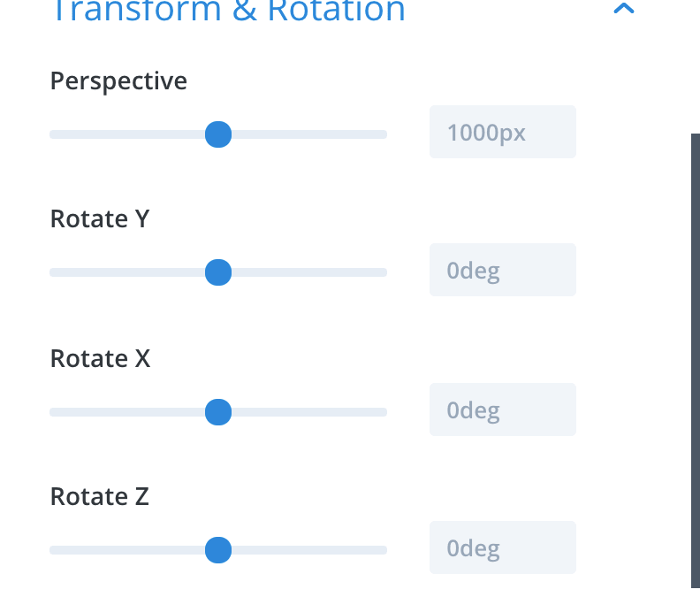Click the Perspective slider handle
The width and height of the screenshot is (700, 597).
(x=217, y=134)
